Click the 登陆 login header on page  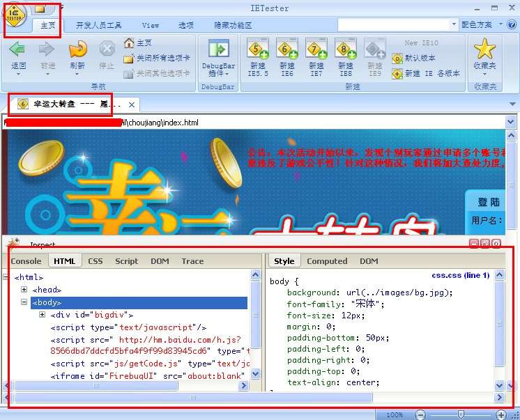[489, 202]
